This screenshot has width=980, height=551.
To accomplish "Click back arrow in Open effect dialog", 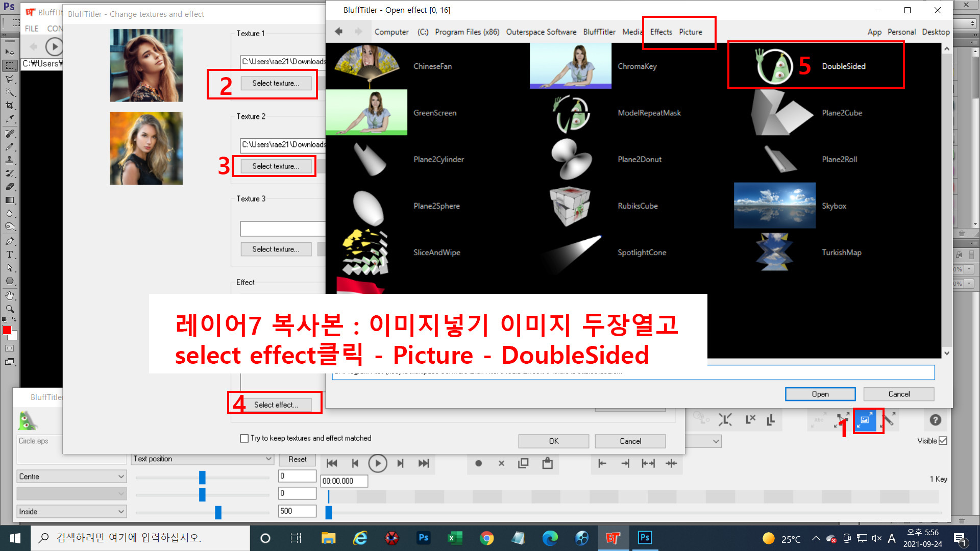I will pos(338,32).
